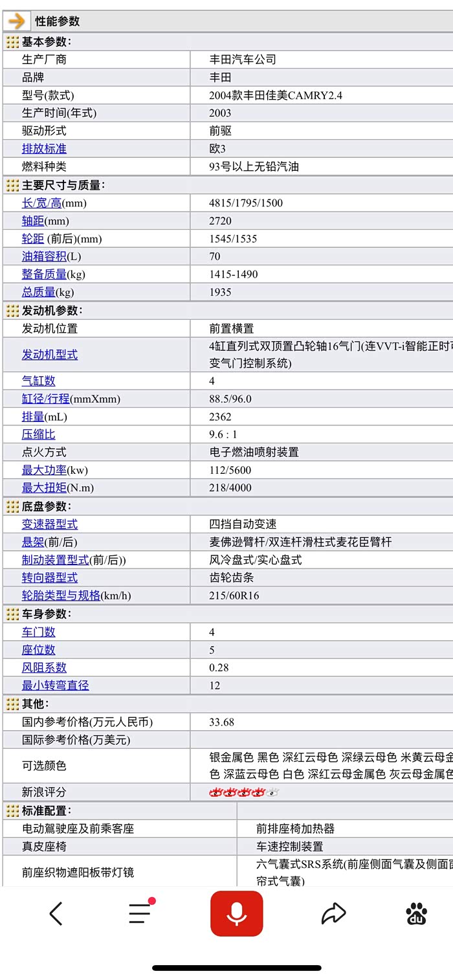
Task: Open the 轮胎类型与规格 link
Action: click(x=61, y=596)
